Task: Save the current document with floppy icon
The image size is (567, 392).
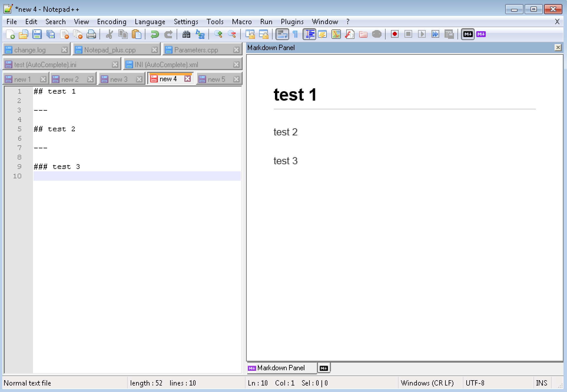Action: 37,34
